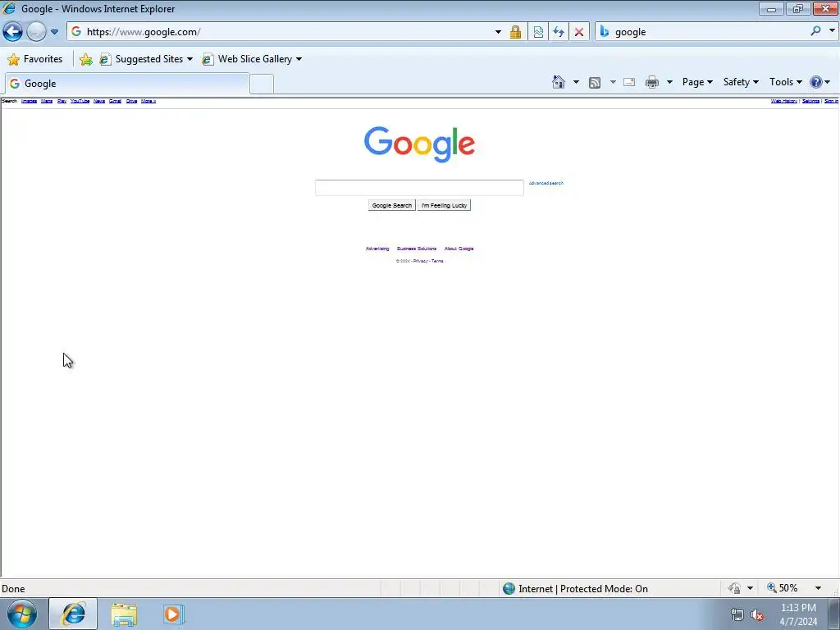Click the 50% zoom level button
This screenshot has width=840, height=630.
tap(782, 588)
